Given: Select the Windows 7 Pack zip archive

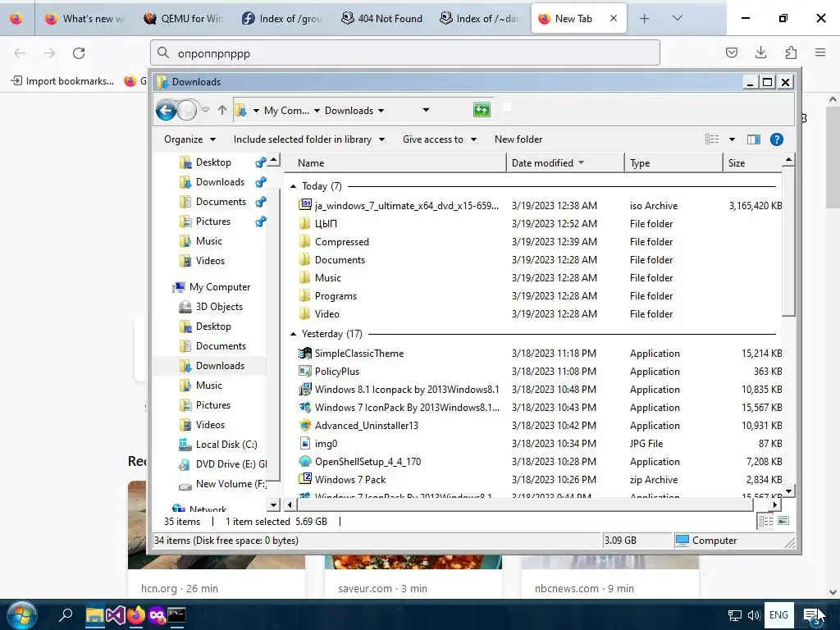Looking at the screenshot, I should [349, 479].
